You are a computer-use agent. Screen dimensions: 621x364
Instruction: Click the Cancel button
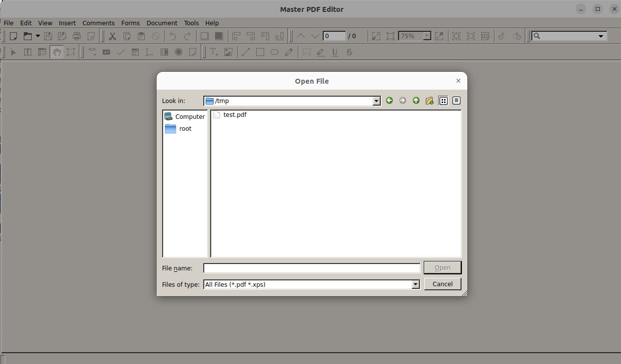pos(443,284)
